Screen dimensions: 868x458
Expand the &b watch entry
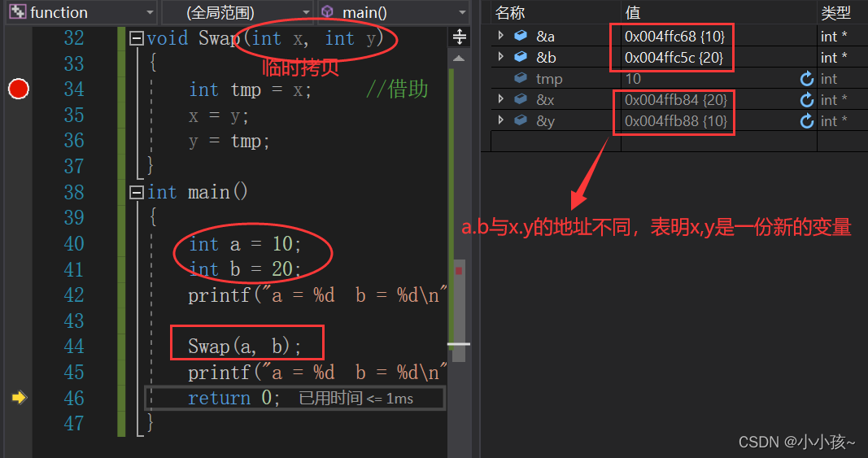point(501,57)
